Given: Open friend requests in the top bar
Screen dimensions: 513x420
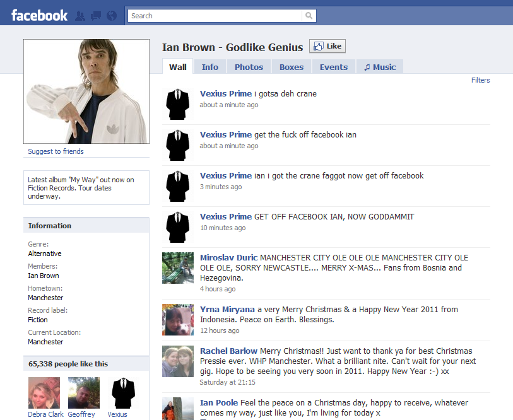Looking at the screenshot, I should click(x=80, y=15).
